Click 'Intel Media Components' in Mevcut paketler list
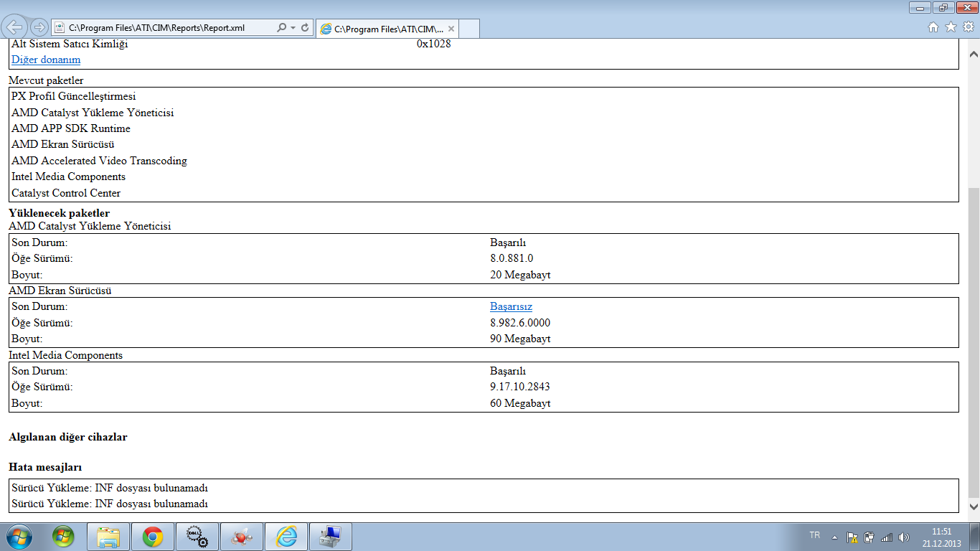Viewport: 980px width, 551px height. click(68, 176)
